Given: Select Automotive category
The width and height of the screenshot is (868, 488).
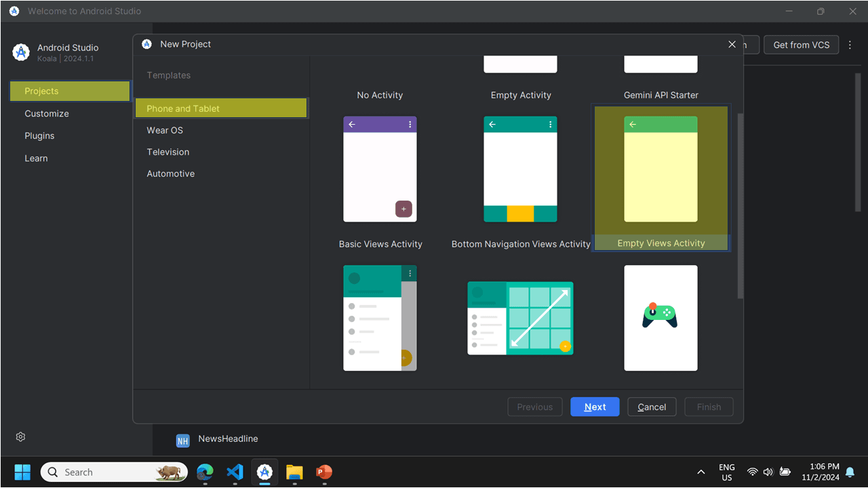Looking at the screenshot, I should point(171,174).
